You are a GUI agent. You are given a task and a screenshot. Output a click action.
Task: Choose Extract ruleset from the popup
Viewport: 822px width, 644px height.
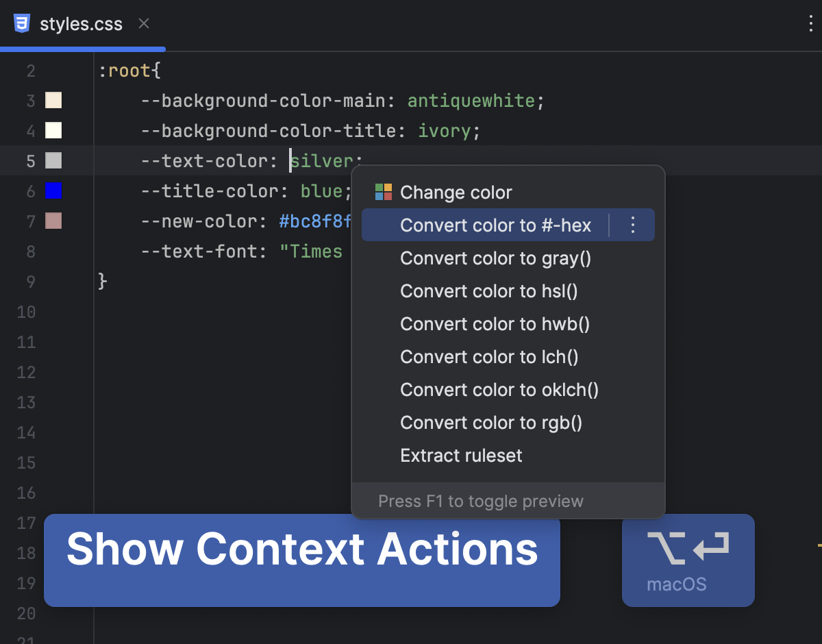click(x=460, y=456)
